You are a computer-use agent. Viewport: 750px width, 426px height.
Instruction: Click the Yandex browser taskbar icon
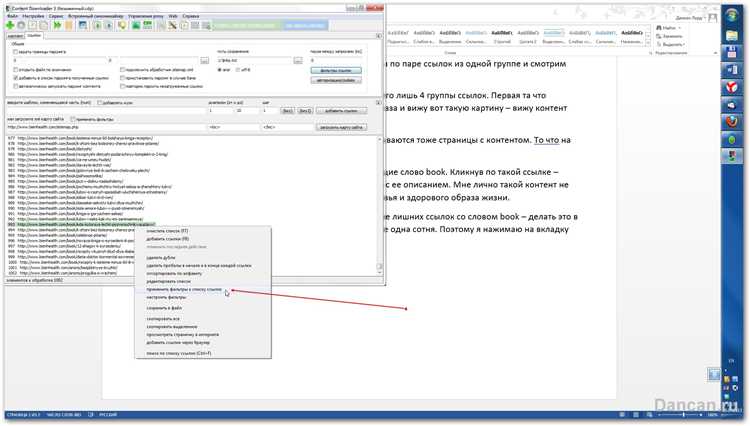[x=732, y=87]
